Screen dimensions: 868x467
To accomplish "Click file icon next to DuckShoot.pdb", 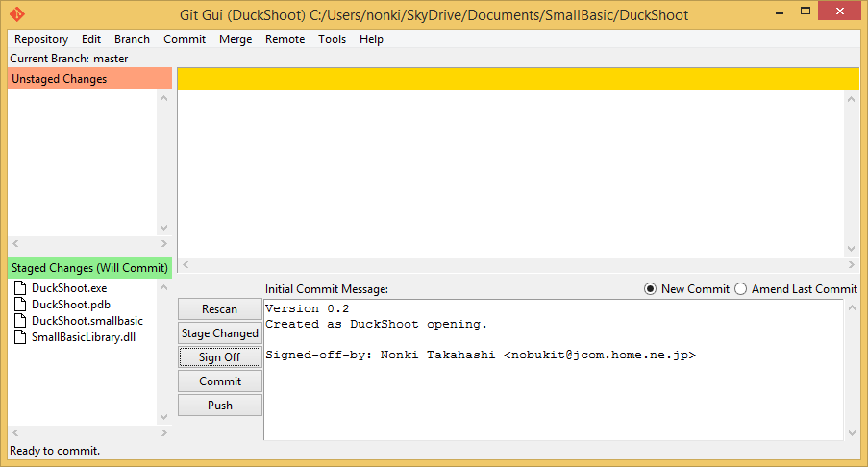I will [20, 305].
